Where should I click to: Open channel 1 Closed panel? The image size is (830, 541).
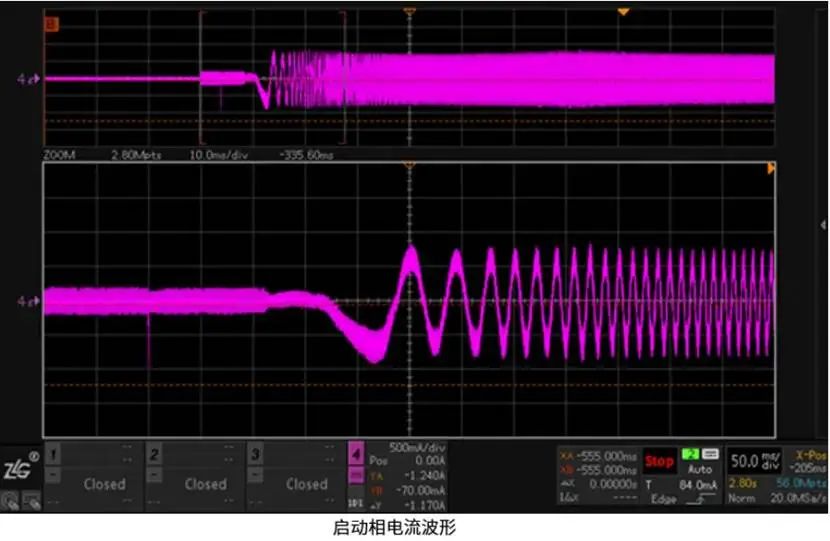coord(104,484)
